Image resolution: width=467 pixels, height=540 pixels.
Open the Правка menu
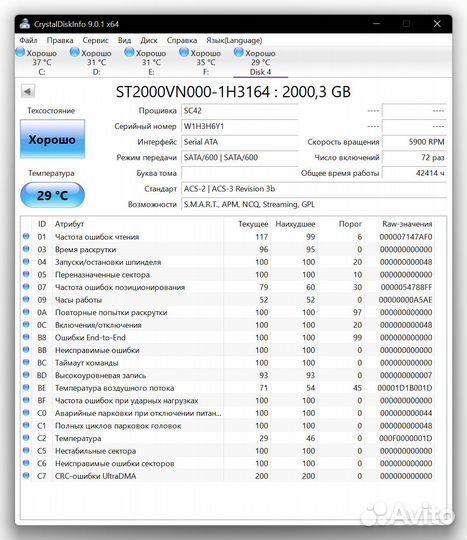(60, 40)
